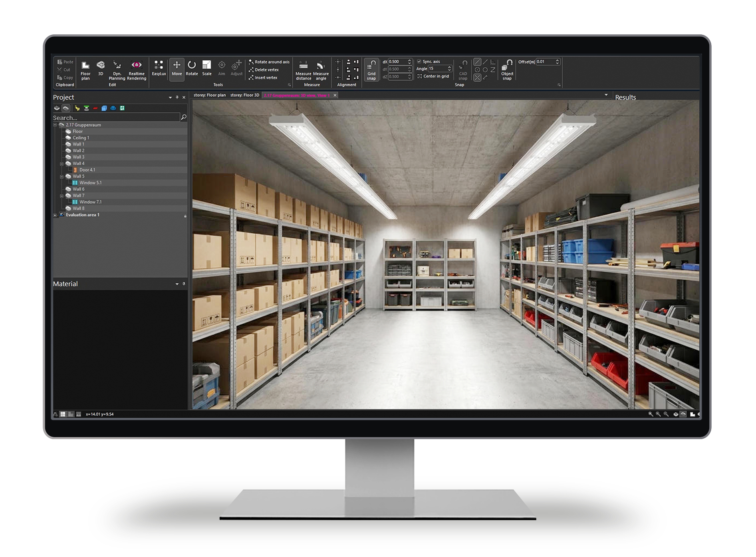
Task: Start Dyn. Planning mode
Action: pyautogui.click(x=117, y=70)
